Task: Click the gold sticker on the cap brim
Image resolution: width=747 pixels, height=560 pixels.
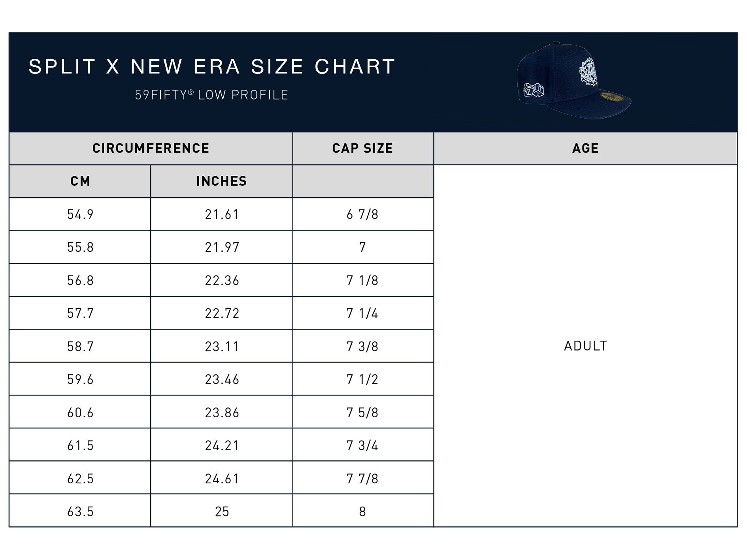Action: [x=611, y=97]
